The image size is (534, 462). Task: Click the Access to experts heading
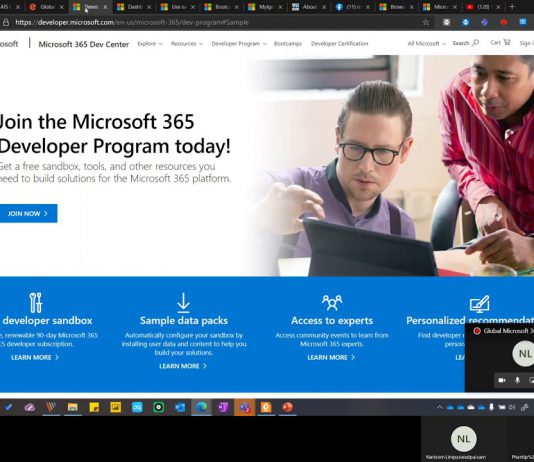(x=332, y=320)
